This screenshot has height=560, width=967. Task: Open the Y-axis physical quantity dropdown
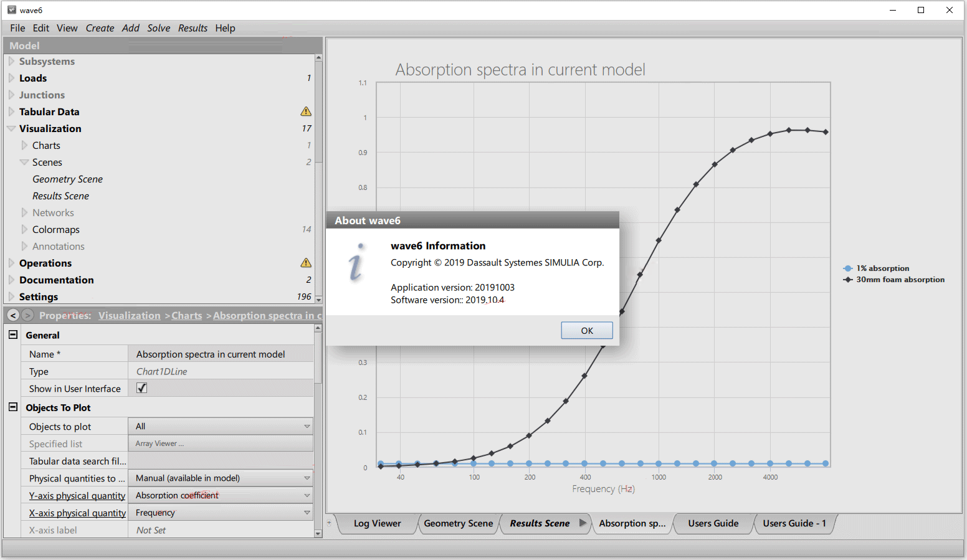(307, 496)
